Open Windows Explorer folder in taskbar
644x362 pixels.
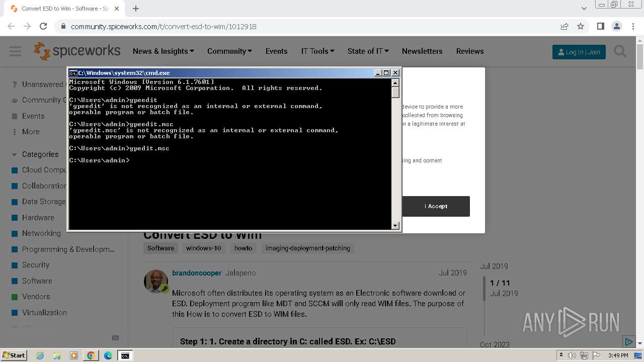[x=57, y=355]
